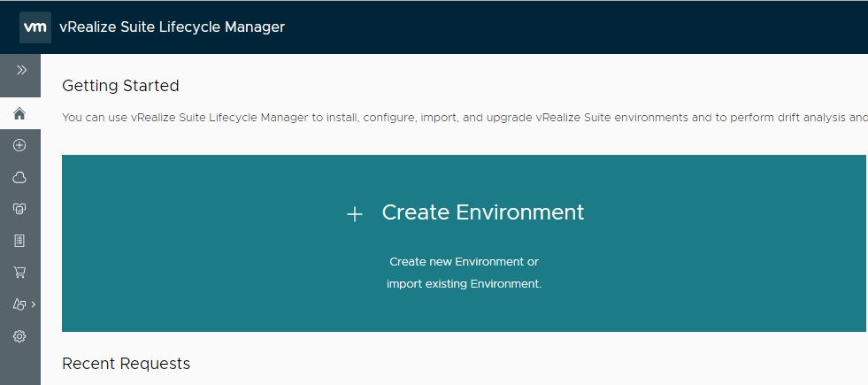The height and width of the screenshot is (385, 868).
Task: Click the Getting Started heading
Action: point(120,86)
